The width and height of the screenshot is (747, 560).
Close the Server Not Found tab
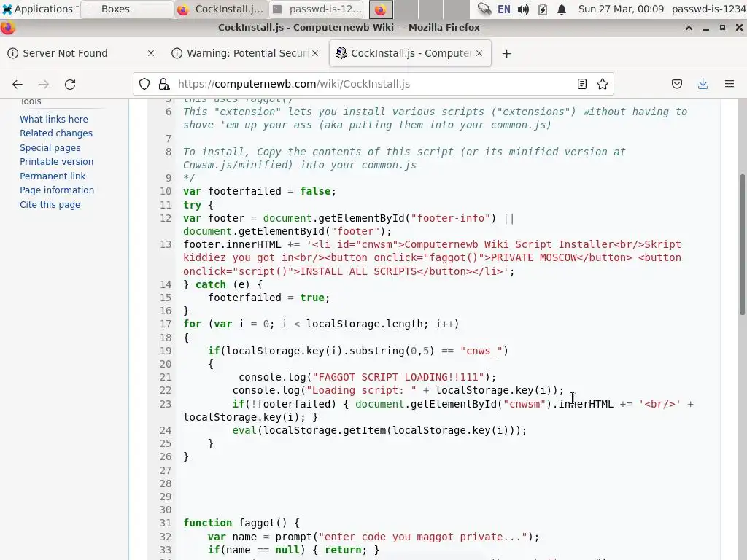(150, 53)
